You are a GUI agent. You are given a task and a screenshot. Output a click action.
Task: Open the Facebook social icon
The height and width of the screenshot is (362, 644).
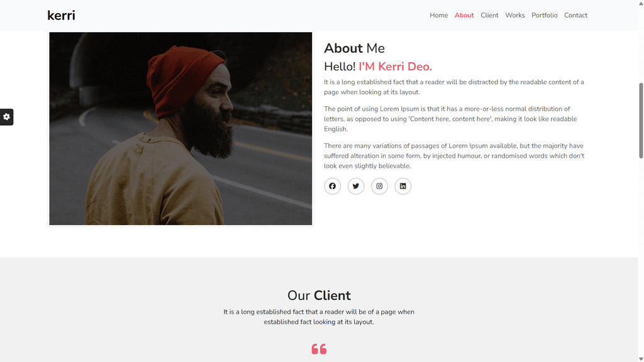coord(332,186)
